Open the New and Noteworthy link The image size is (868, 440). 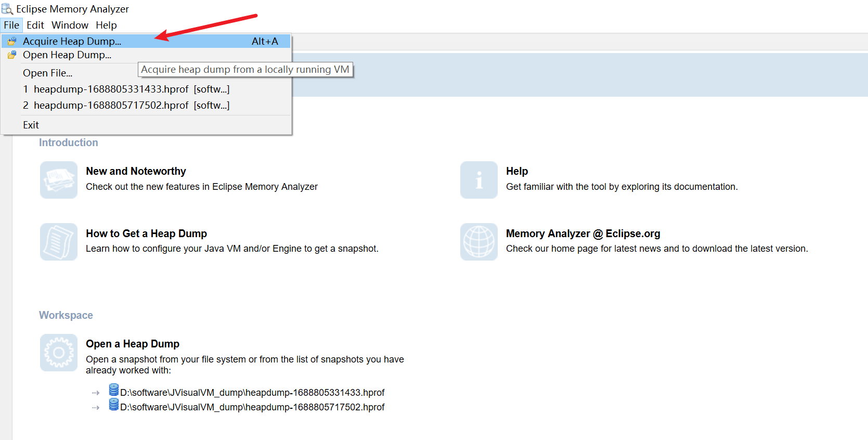136,171
